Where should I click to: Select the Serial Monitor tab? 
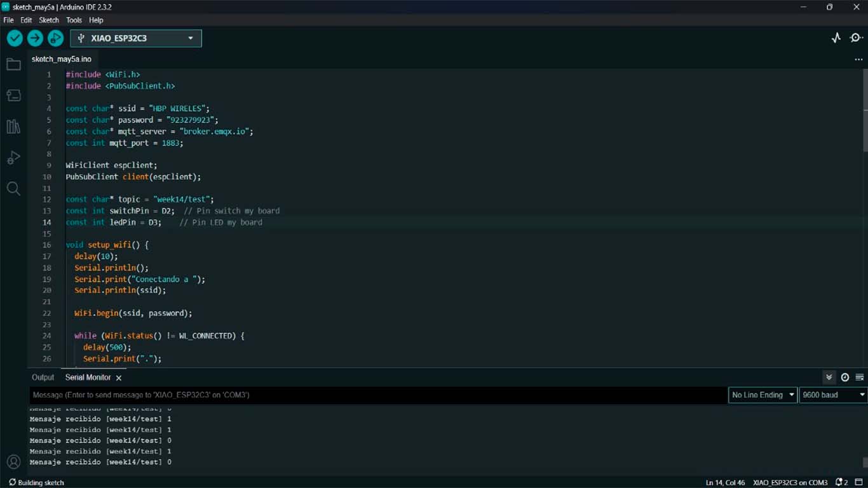[88, 377]
